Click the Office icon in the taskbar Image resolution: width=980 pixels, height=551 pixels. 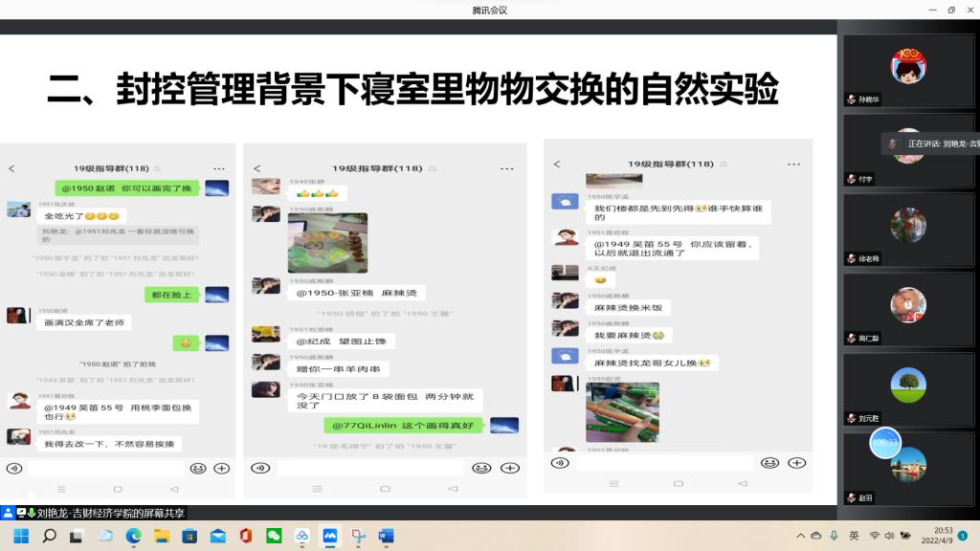click(246, 536)
